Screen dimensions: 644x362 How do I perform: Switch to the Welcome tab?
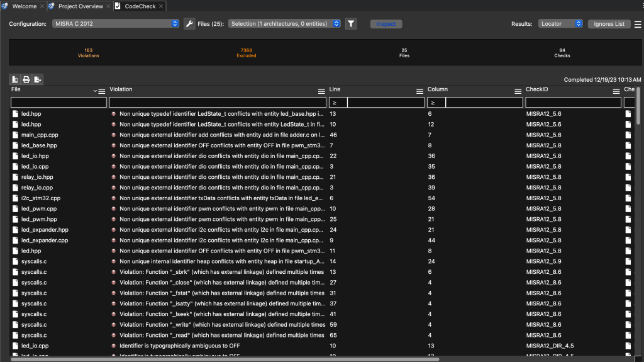pos(25,6)
